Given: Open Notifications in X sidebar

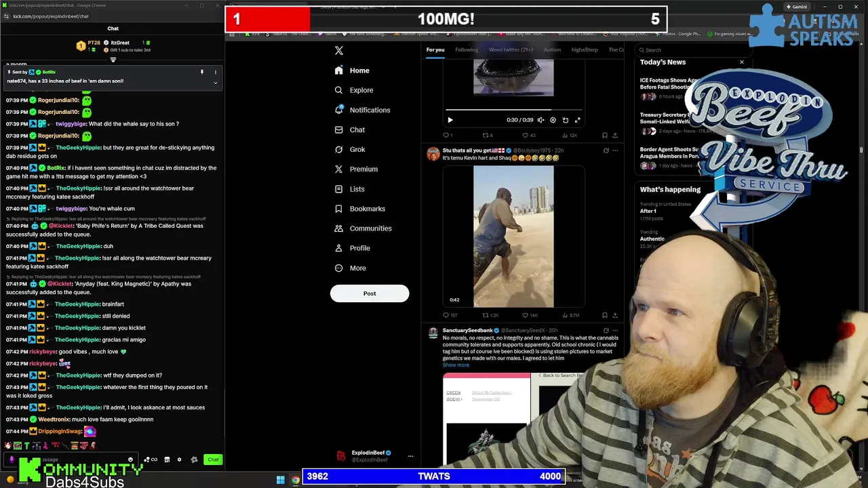Looking at the screenshot, I should coord(362,110).
